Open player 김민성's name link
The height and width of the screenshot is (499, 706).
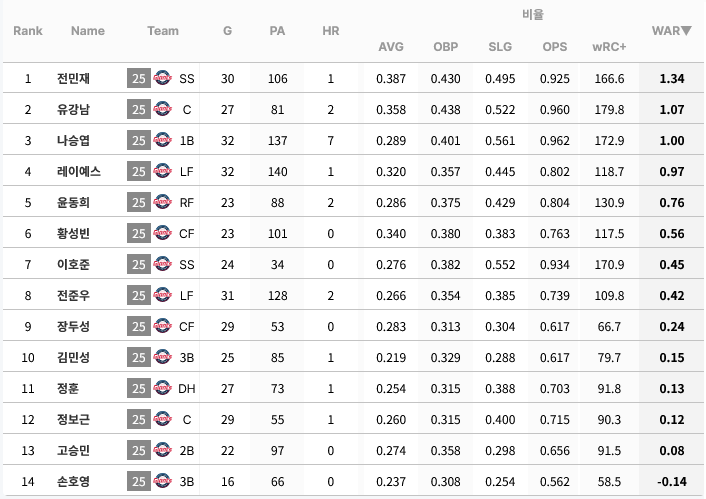pyautogui.click(x=73, y=358)
